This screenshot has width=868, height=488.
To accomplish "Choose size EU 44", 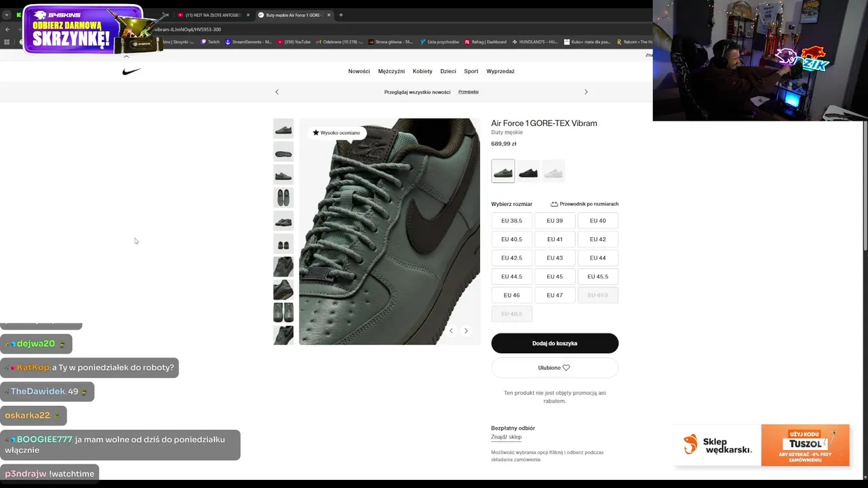I will click(x=597, y=258).
